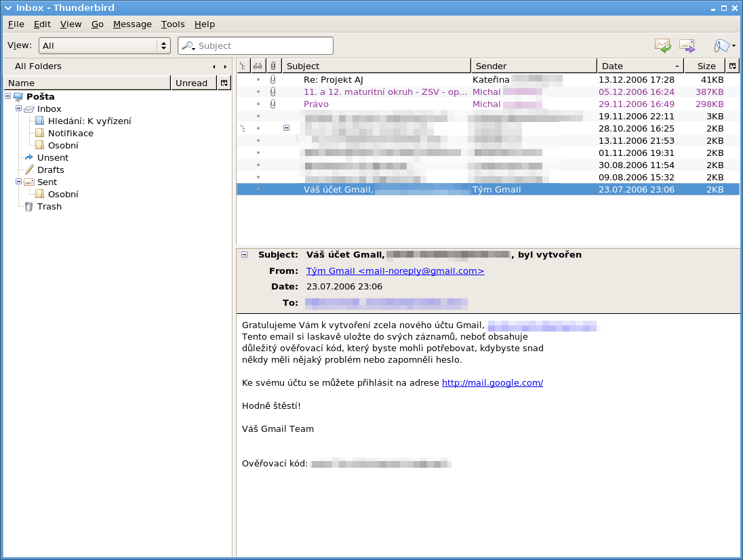743x560 pixels.
Task: Collapse the Pošta account tree
Action: (x=8, y=96)
